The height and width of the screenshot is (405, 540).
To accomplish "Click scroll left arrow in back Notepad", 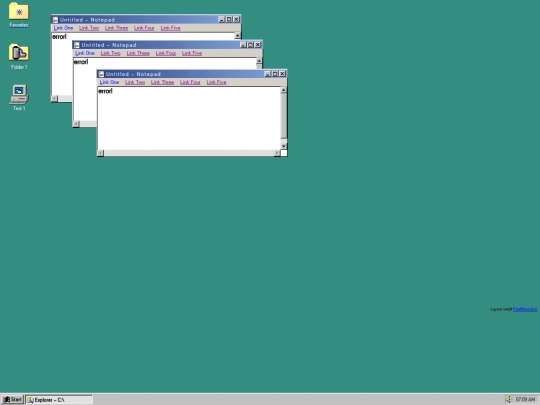I will [54, 98].
